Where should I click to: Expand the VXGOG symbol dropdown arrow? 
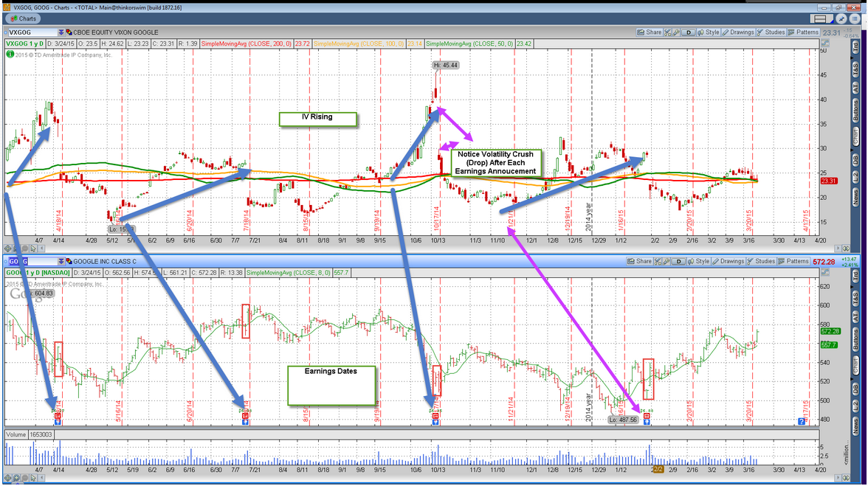[61, 32]
